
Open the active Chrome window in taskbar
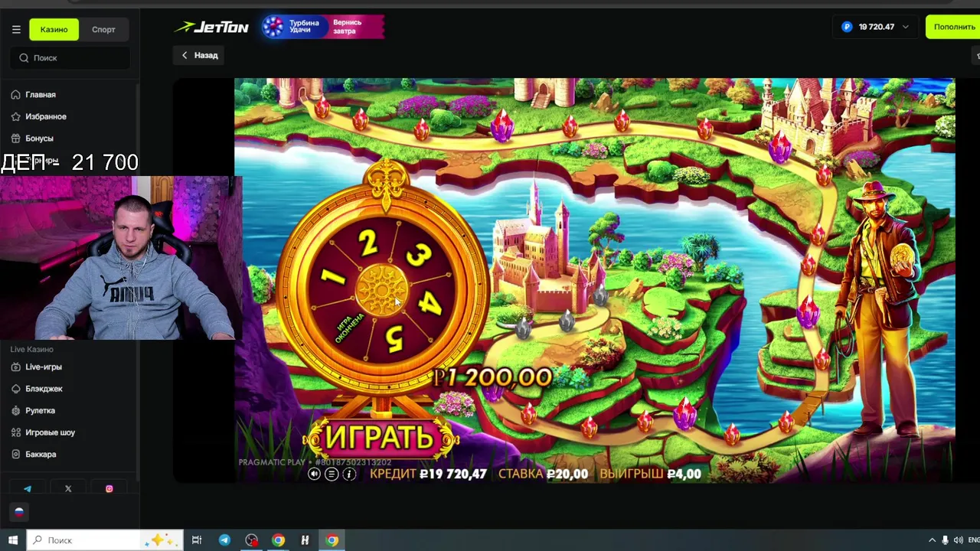(332, 540)
